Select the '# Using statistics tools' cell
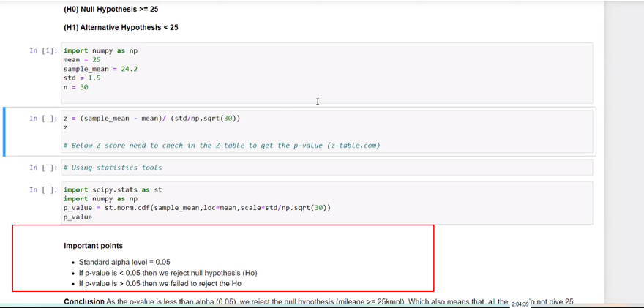Screen dimensions: 644x308 coord(113,168)
